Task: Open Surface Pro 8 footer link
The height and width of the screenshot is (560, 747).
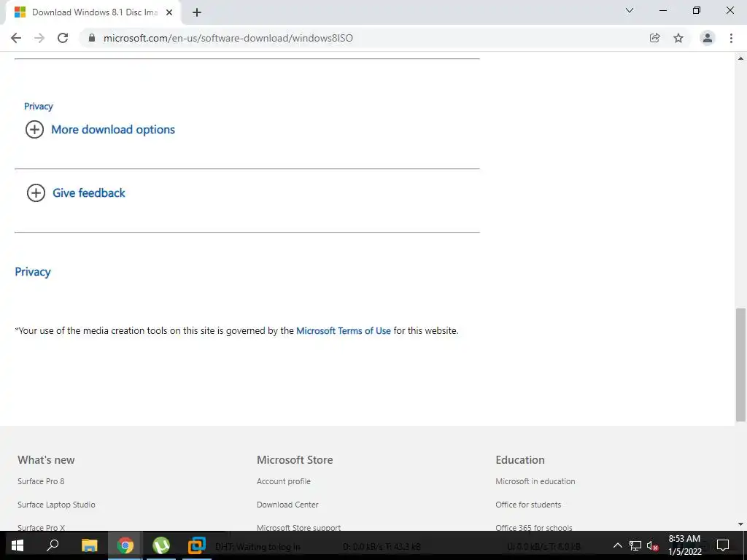Action: pos(41,481)
